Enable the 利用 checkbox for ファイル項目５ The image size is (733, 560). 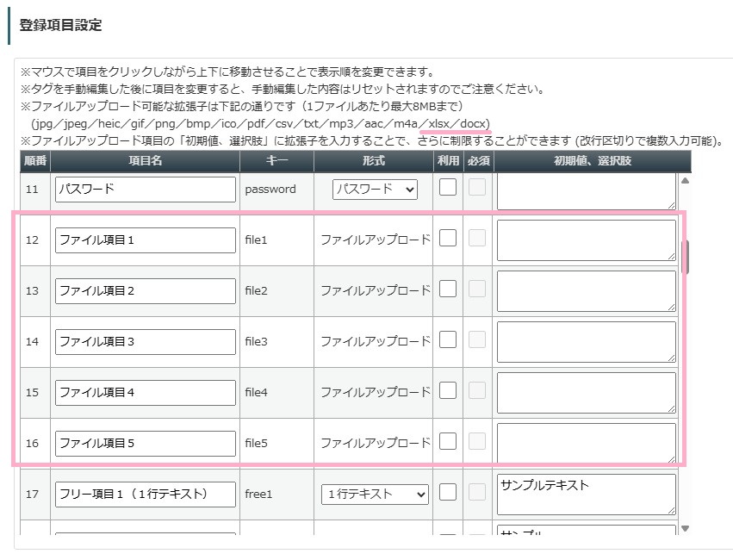447,443
